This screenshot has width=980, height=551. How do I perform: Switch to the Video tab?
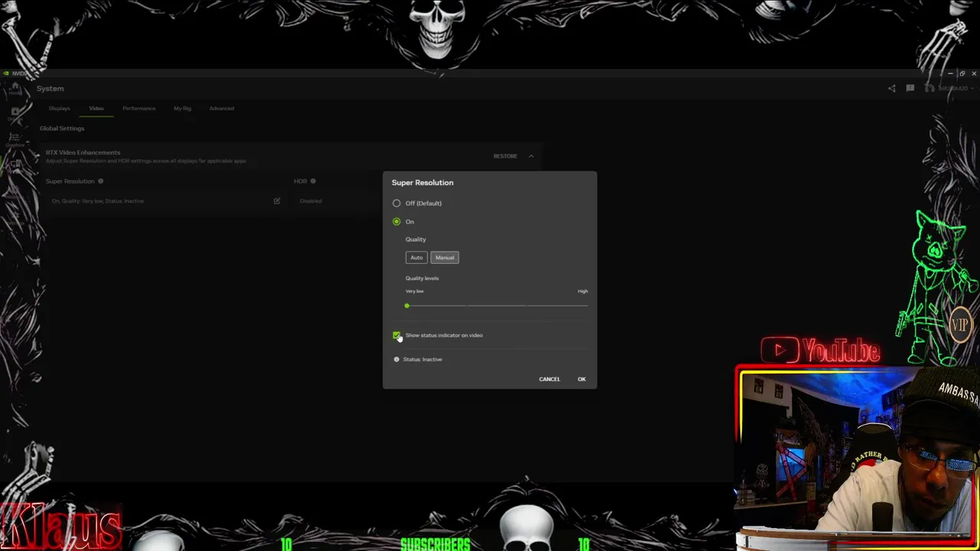96,108
